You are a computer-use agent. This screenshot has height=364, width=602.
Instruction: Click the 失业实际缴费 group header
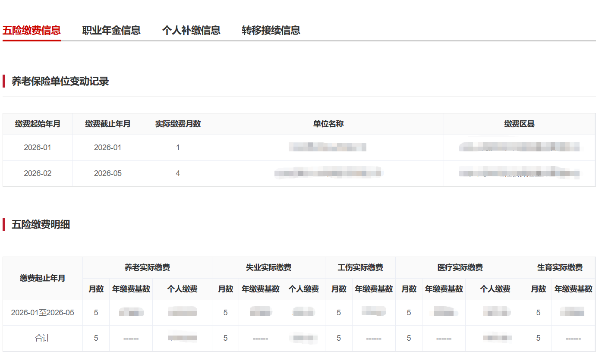click(268, 268)
